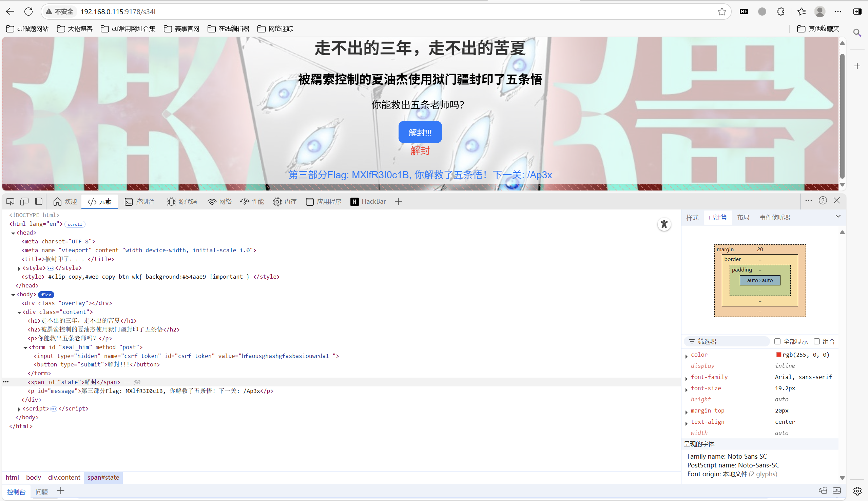This screenshot has height=501, width=868.
Task: Enable the 全部显示 checkbox
Action: coord(777,341)
